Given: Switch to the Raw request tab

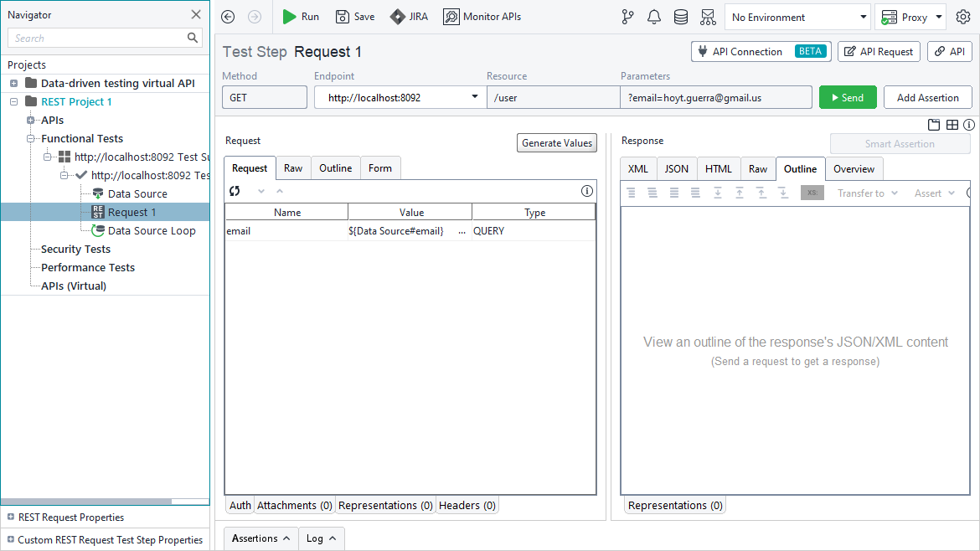Looking at the screenshot, I should (x=293, y=168).
